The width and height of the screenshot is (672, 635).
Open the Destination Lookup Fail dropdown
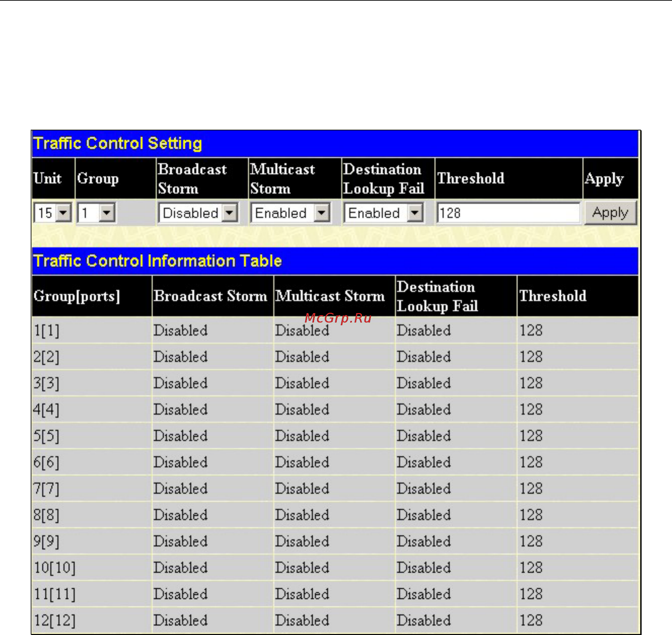(384, 213)
